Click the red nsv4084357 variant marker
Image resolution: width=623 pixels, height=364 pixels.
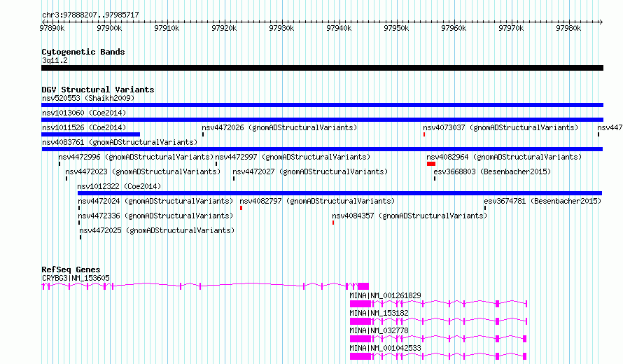[x=333, y=223]
